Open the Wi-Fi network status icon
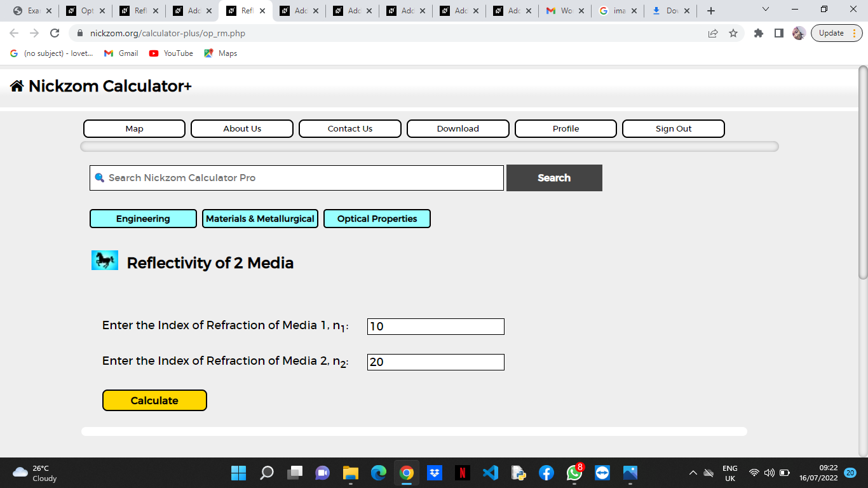This screenshot has width=868, height=488. pos(754,473)
